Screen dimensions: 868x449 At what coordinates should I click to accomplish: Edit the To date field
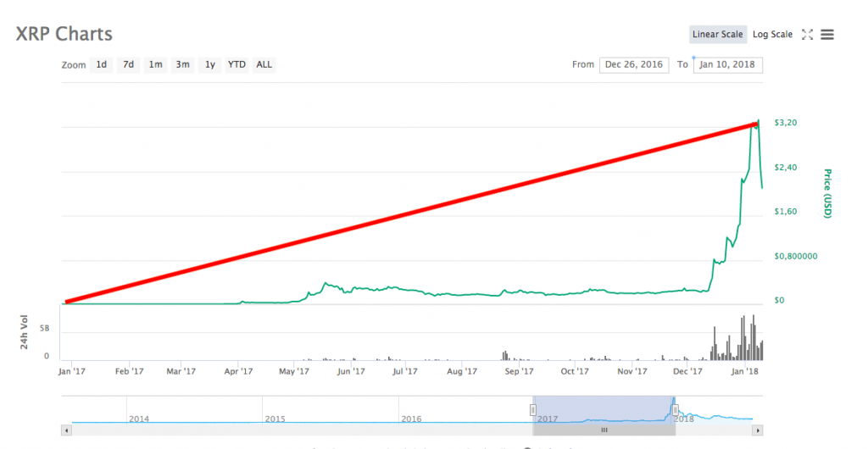[x=727, y=64]
